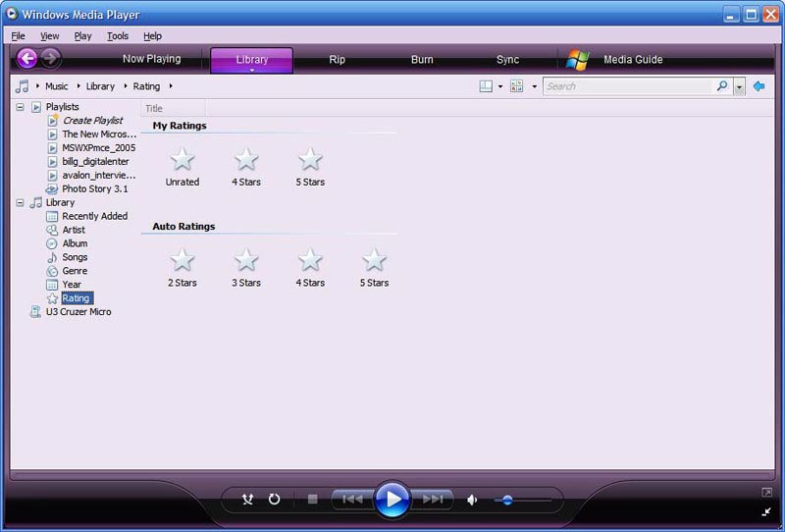
Task: Open the search options dropdown
Action: coord(739,86)
